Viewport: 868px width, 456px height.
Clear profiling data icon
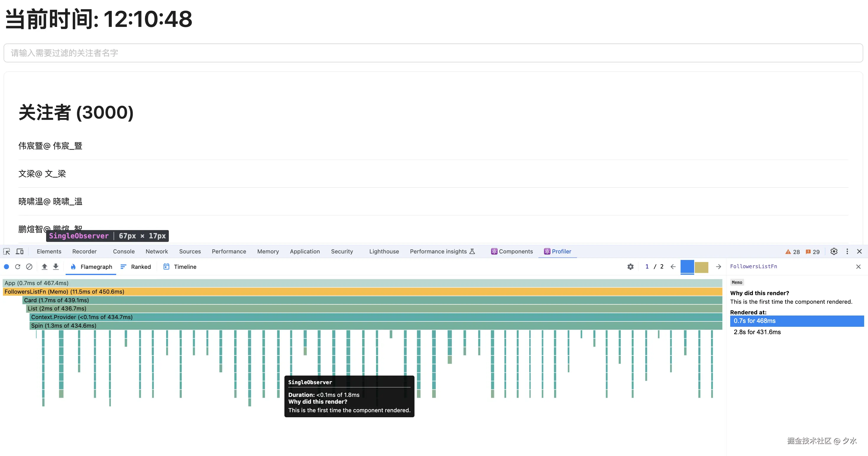[29, 266]
